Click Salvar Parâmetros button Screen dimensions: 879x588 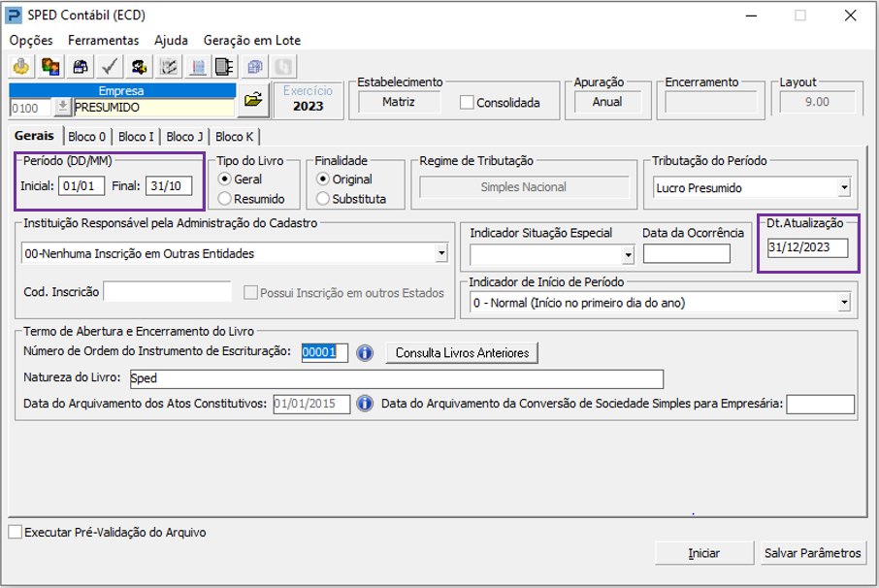tap(812, 553)
